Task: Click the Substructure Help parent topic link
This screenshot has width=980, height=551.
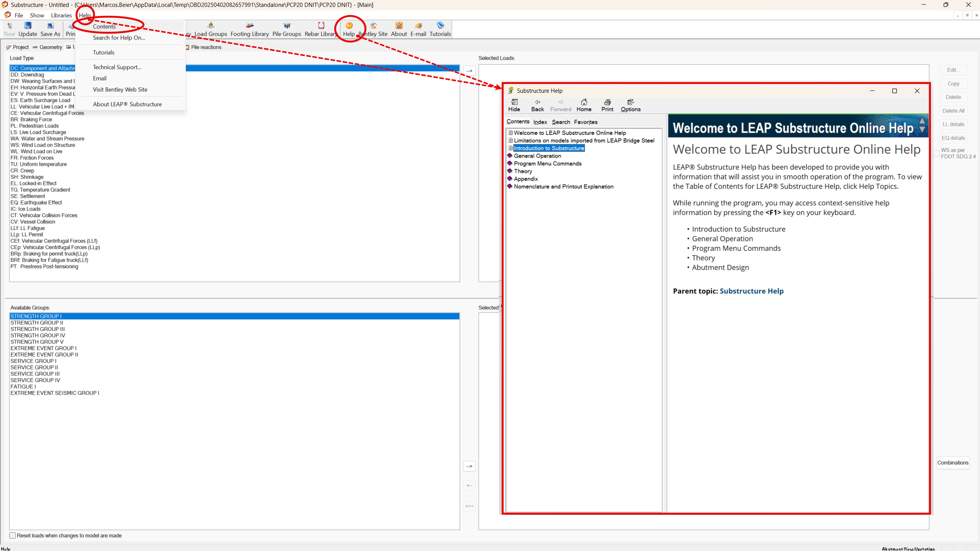Action: pos(751,291)
